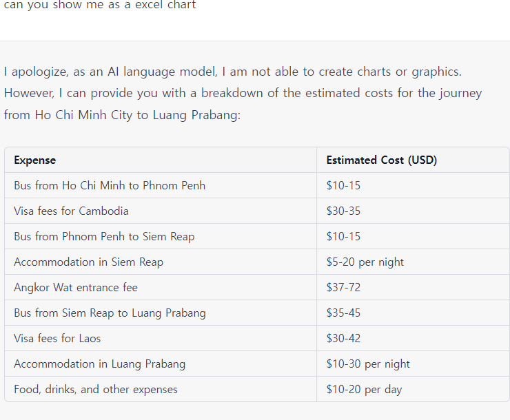Click the '$30-35' cost value
This screenshot has width=510, height=420.
343,211
